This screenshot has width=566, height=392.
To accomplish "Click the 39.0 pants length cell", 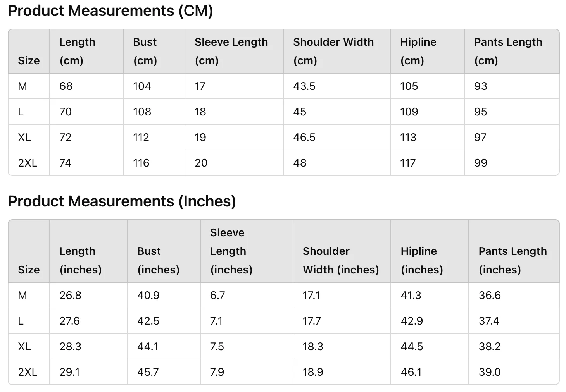I will click(514, 372).
